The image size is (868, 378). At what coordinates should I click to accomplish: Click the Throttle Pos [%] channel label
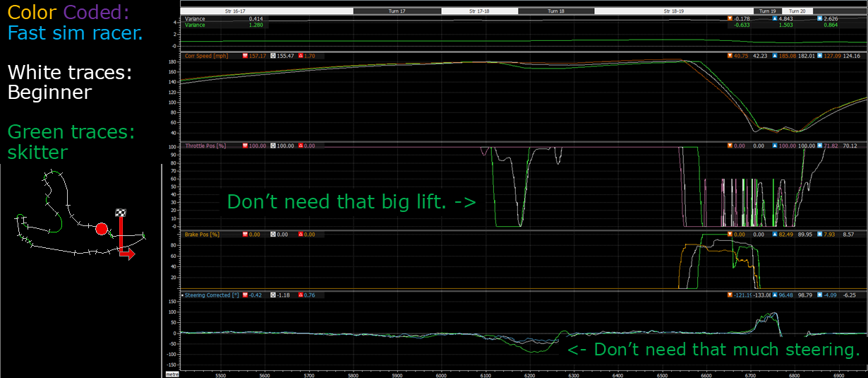coord(207,145)
